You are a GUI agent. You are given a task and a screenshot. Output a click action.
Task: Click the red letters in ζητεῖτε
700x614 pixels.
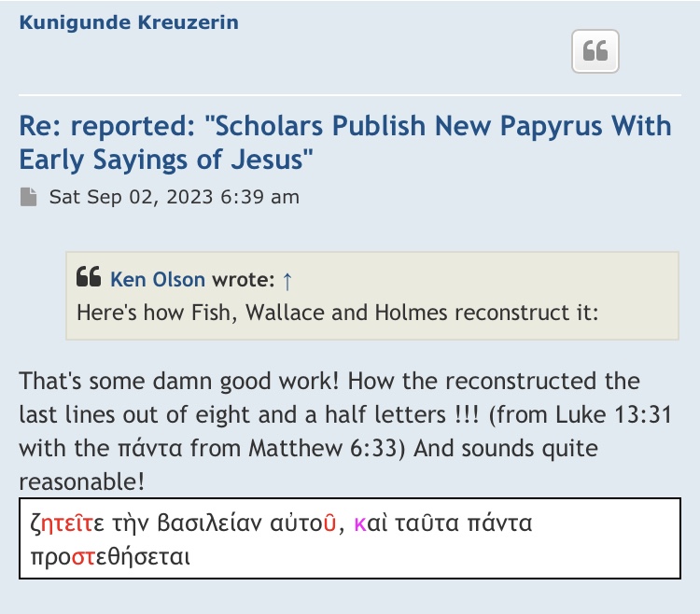60,524
